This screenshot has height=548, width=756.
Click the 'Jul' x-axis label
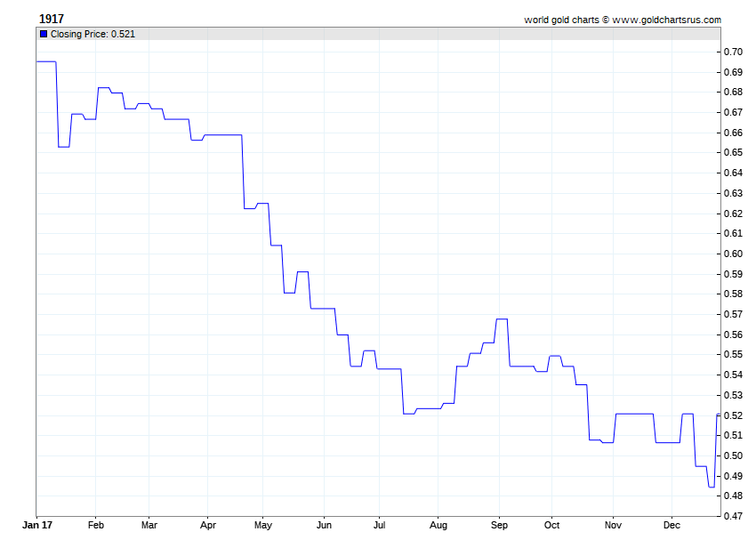click(x=379, y=525)
